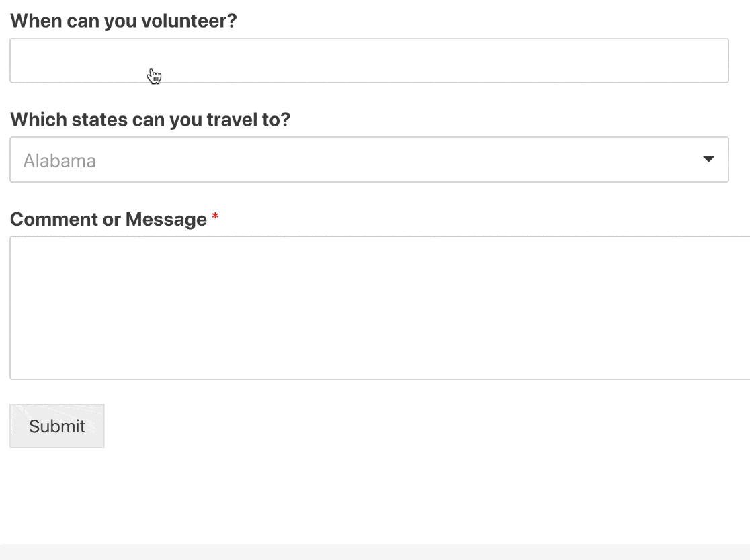Click the black triangle caret icon
750x560 pixels.
coord(708,160)
